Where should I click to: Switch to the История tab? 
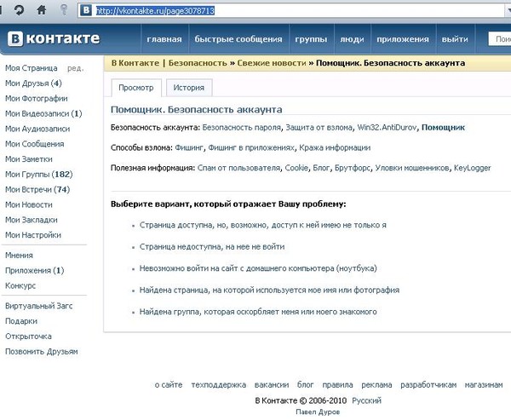point(189,88)
